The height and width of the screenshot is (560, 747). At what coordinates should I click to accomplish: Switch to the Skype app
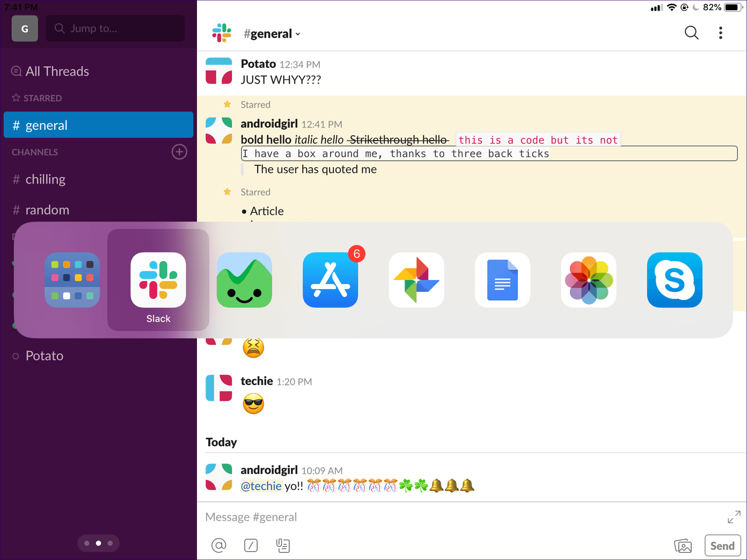click(x=675, y=280)
